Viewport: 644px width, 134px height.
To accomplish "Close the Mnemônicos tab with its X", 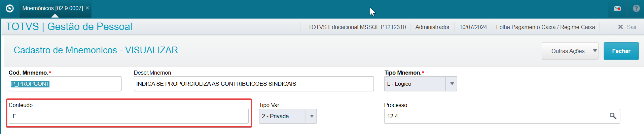I will pos(87,8).
